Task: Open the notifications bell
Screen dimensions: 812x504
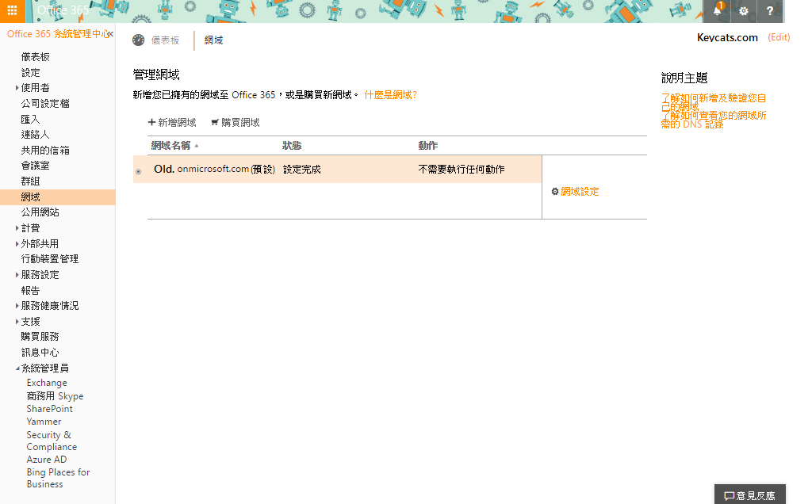Action: (x=717, y=11)
